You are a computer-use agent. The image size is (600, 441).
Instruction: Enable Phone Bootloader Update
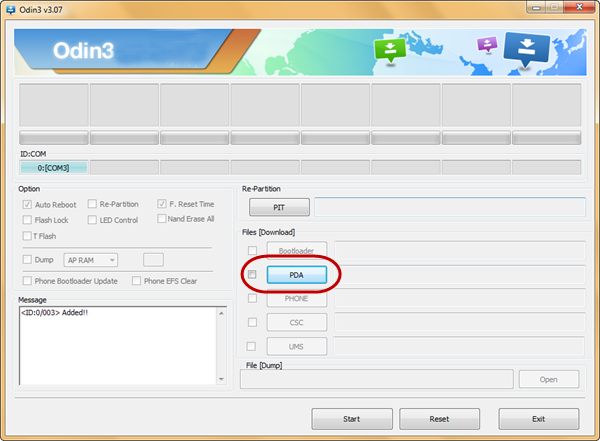(27, 281)
